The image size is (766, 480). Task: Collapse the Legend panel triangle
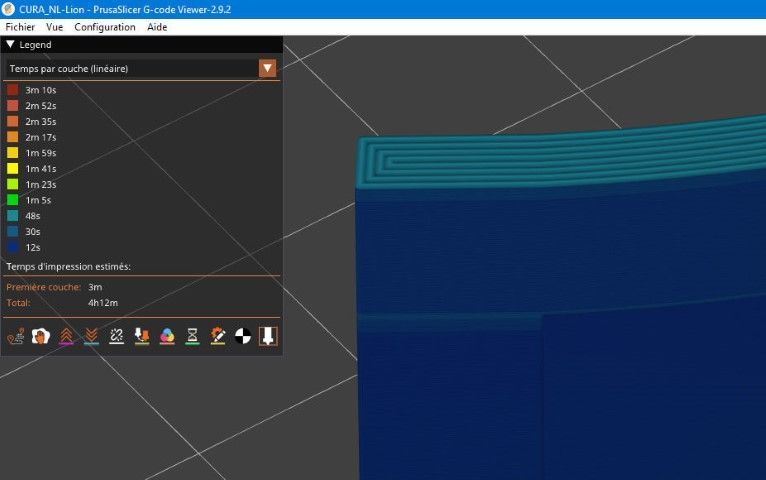pos(10,44)
